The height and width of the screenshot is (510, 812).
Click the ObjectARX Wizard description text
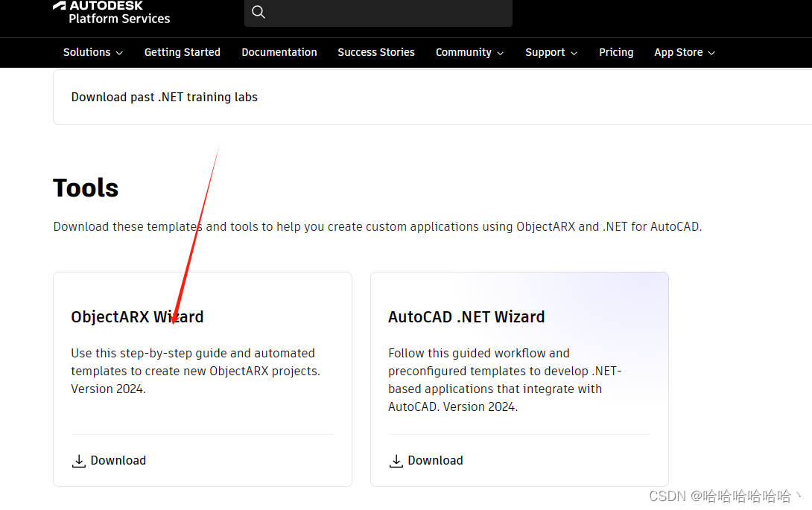click(196, 372)
